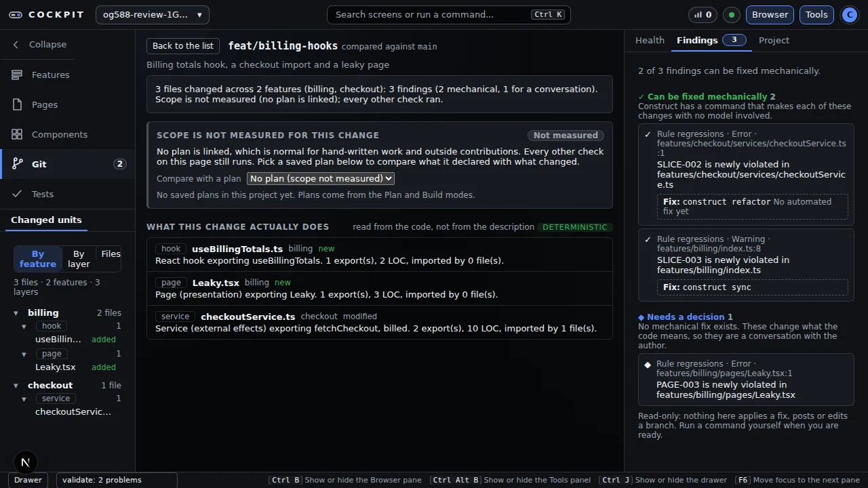Click the Needs a decision heading
Viewport: 868px width, 488px height.
click(x=686, y=317)
